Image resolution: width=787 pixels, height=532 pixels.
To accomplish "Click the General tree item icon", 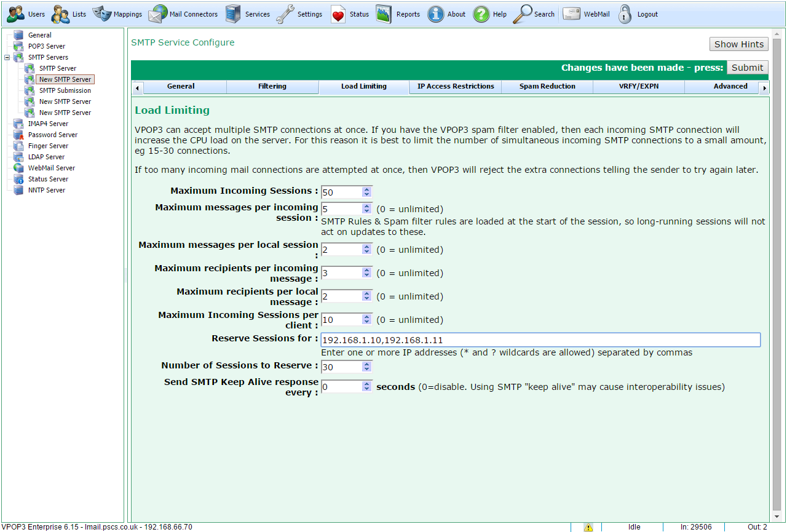I will click(18, 35).
